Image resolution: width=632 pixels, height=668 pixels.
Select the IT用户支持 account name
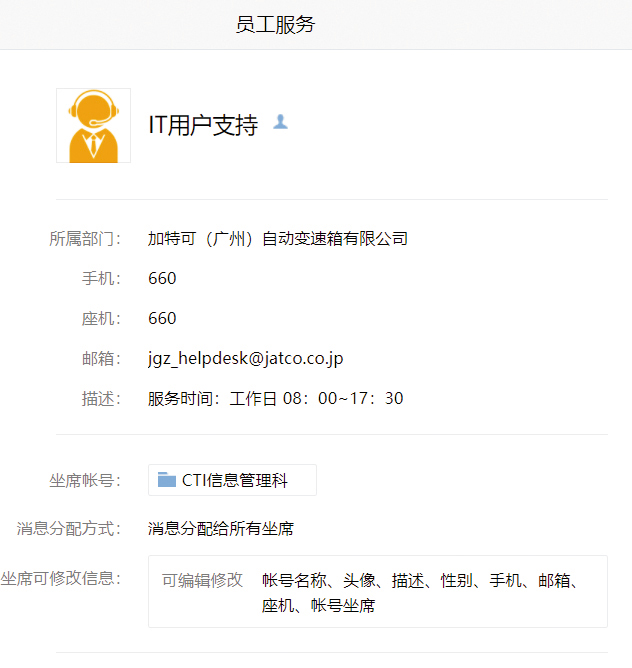203,125
